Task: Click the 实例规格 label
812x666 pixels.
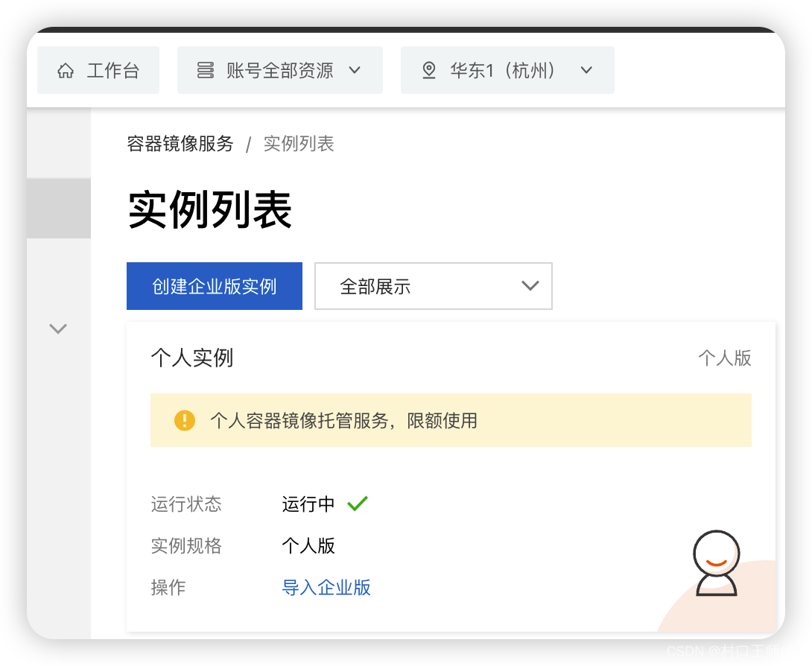Action: point(186,546)
